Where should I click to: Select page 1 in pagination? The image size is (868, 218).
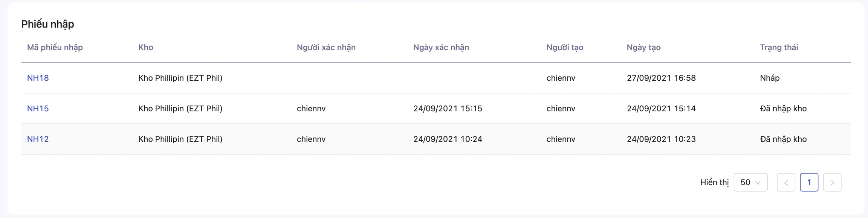click(809, 183)
